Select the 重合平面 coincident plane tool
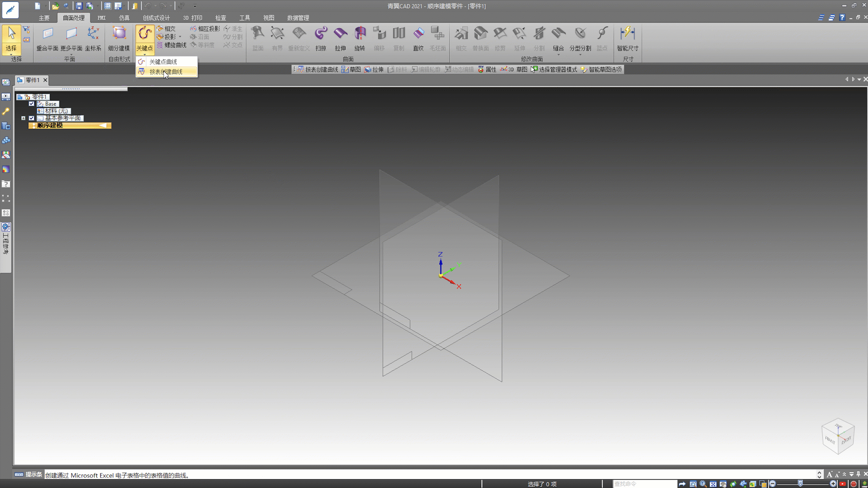This screenshot has width=868, height=488. click(47, 39)
